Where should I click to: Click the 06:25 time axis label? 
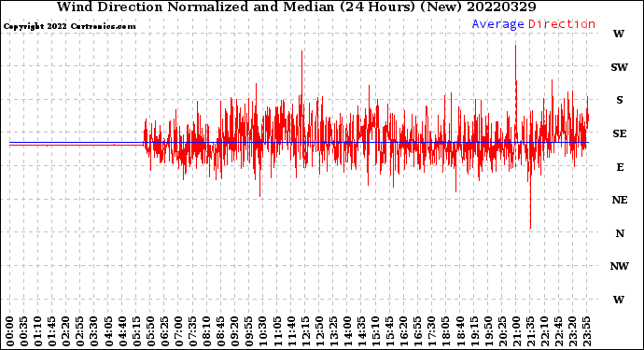tap(164, 332)
